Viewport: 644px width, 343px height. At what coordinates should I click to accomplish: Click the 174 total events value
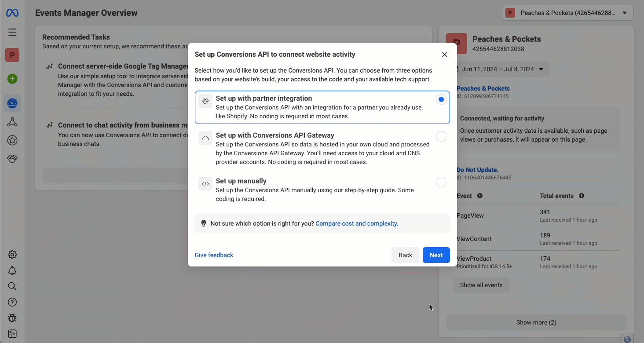(545, 259)
